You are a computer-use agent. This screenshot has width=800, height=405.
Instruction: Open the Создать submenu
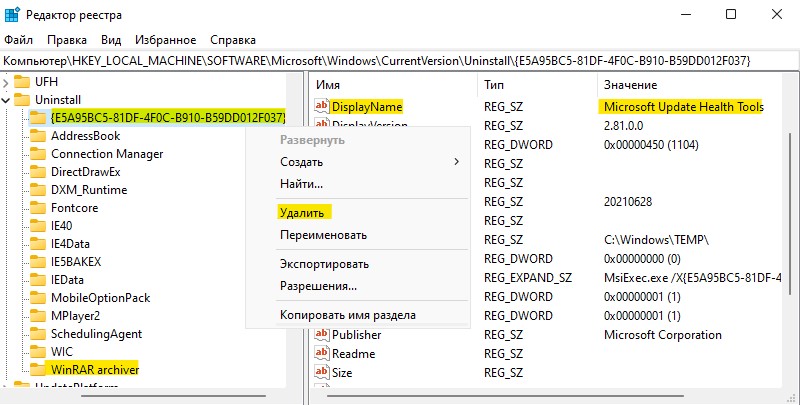tap(302, 162)
